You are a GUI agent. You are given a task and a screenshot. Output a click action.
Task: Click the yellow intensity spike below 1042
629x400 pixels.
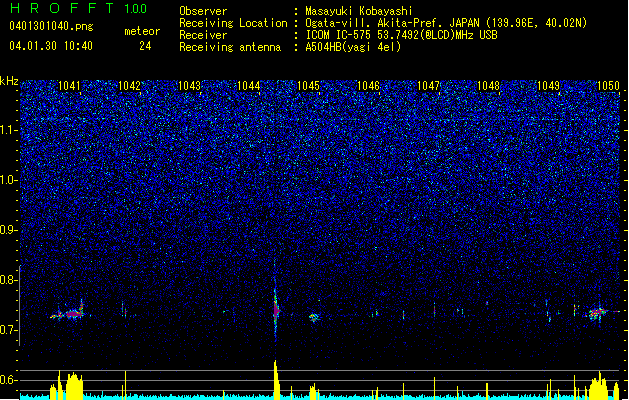(126, 384)
